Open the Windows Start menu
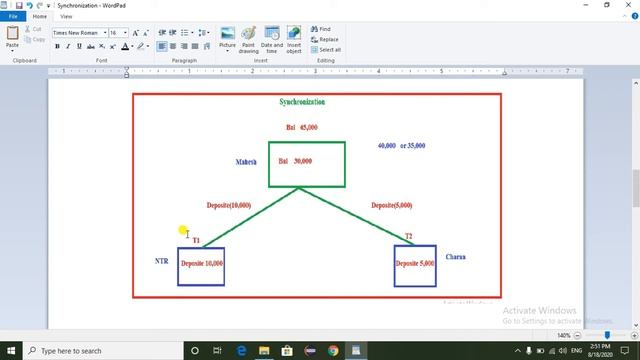The height and width of the screenshot is (360, 640). tap(11, 351)
